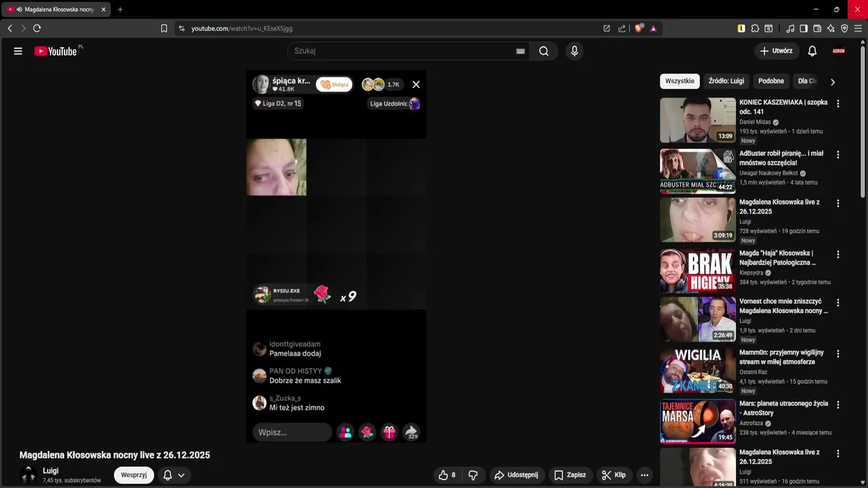Screen dimensions: 868x488
Task: Open the Luigi channel avatar
Action: tap(28, 475)
